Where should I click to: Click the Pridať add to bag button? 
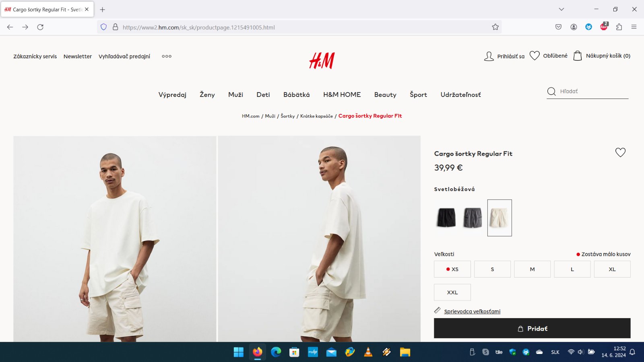click(532, 328)
